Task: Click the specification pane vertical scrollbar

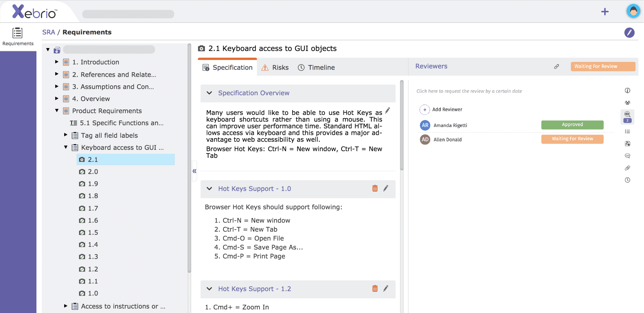Action: pyautogui.click(x=402, y=125)
